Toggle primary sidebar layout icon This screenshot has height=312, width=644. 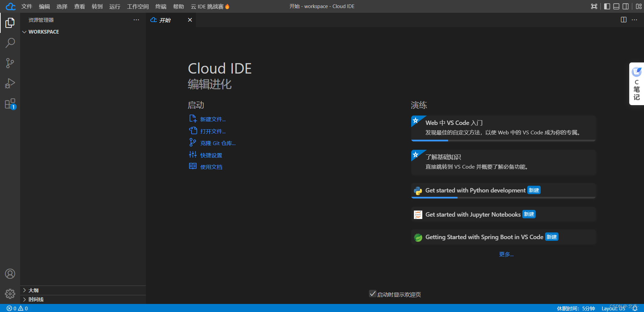coord(607,6)
